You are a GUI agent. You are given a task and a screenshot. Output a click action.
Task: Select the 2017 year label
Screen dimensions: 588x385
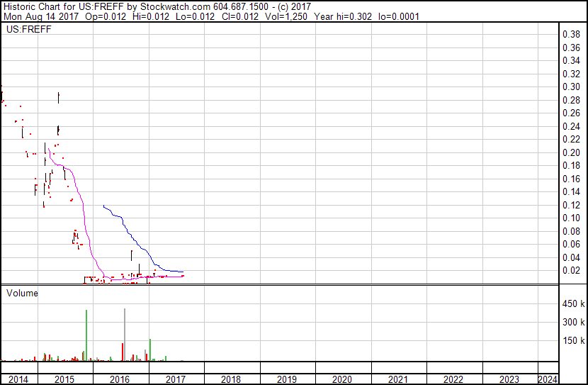tap(175, 379)
